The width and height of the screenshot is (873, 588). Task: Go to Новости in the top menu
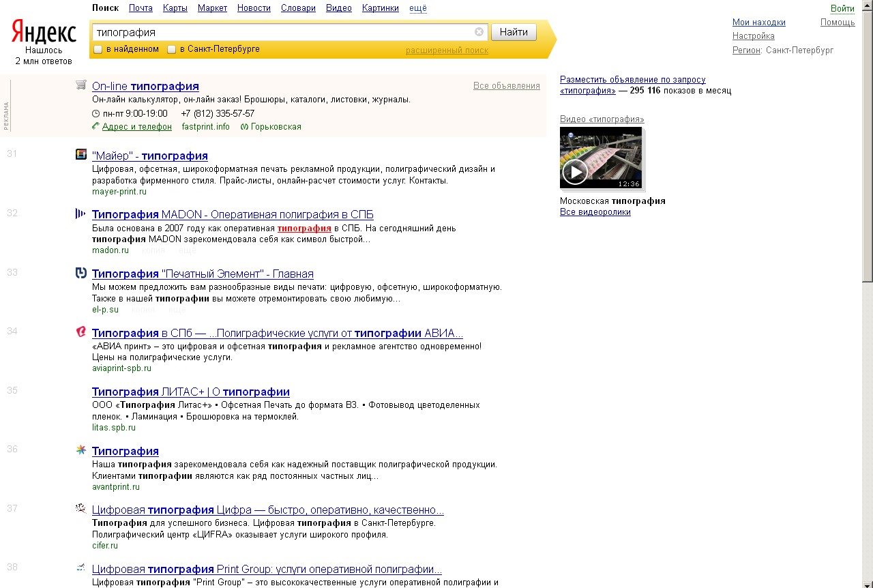tap(254, 8)
